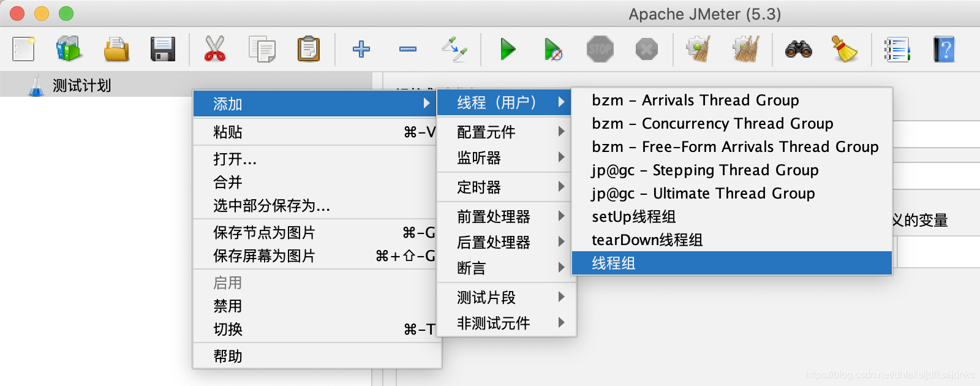Image resolution: width=980 pixels, height=386 pixels.
Task: Click the Shutdown gray cross icon
Action: [646, 49]
